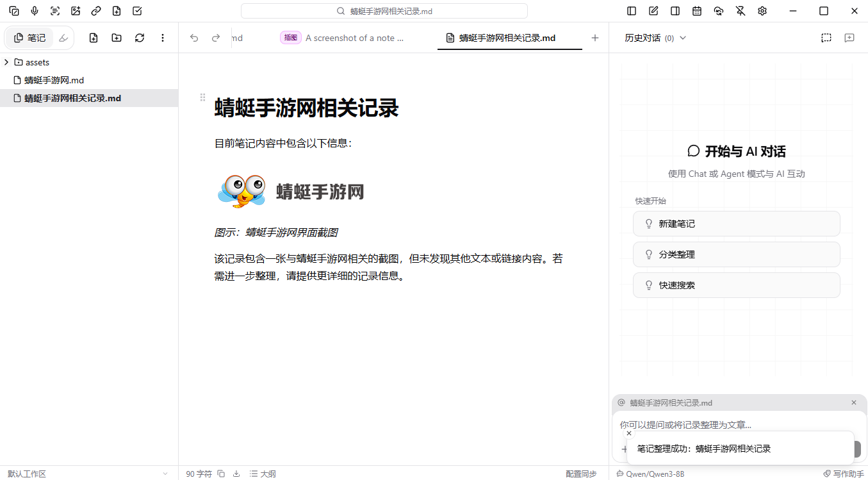Click the refresh file list icon

[x=140, y=38]
